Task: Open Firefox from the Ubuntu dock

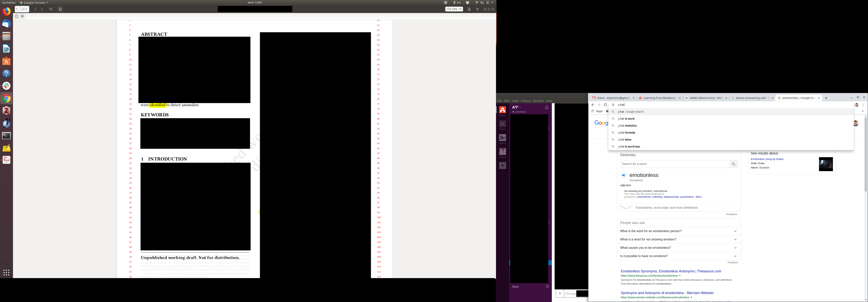Action: pyautogui.click(x=6, y=11)
